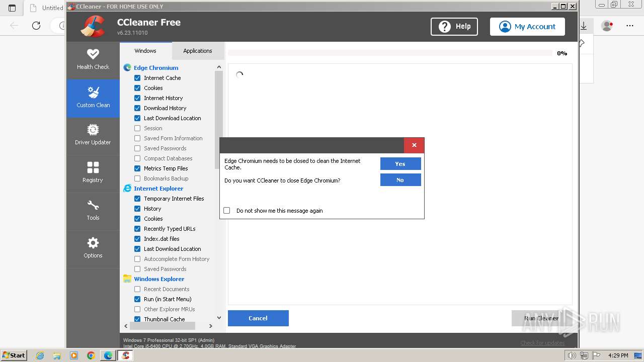Toggle Run (in Start Menu) checkbox

click(137, 299)
